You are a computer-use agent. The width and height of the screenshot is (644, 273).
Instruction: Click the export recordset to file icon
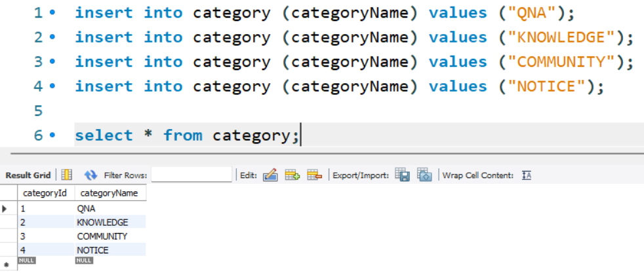[x=403, y=175]
